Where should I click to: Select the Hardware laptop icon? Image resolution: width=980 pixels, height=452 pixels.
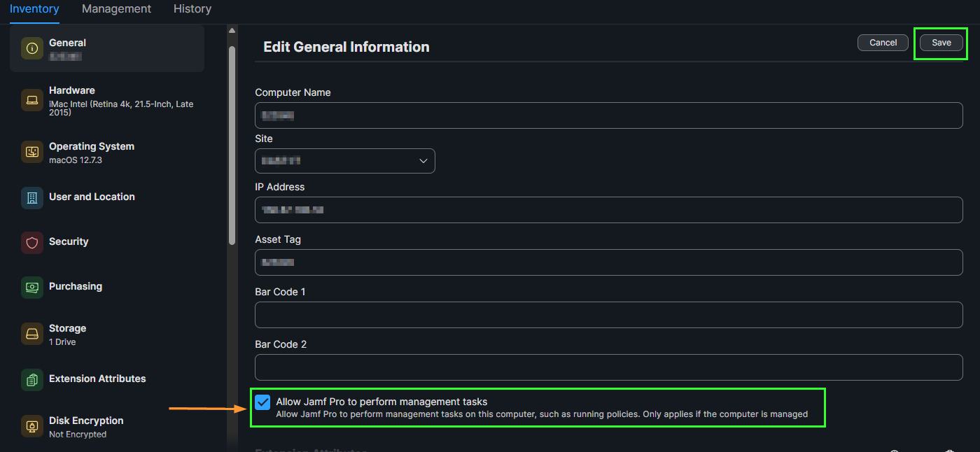point(32,100)
